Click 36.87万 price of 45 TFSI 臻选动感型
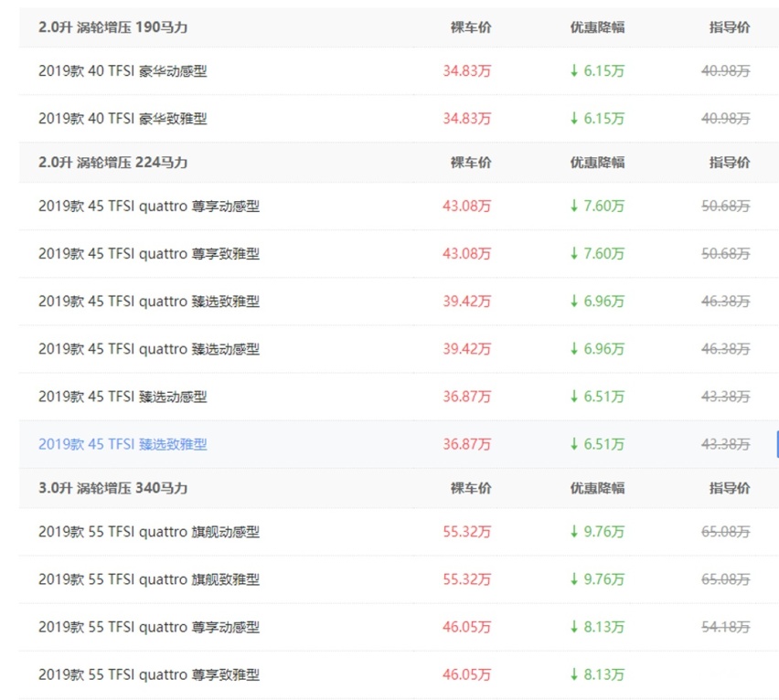This screenshot has height=700, width=779. click(x=467, y=397)
